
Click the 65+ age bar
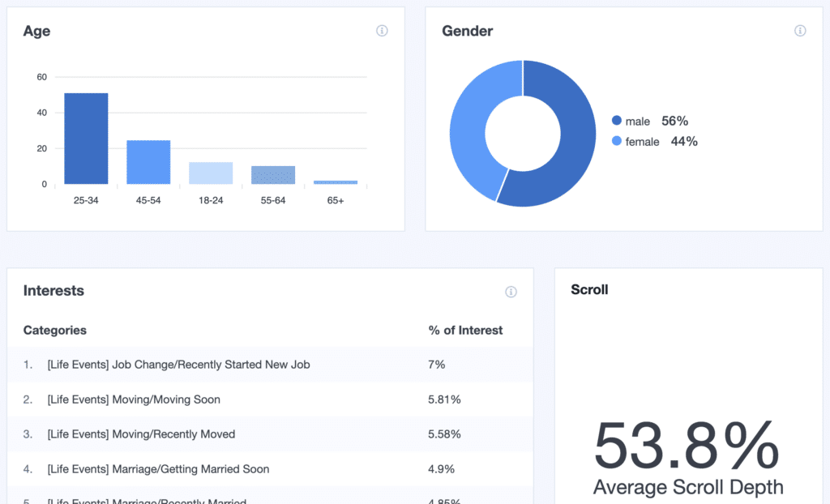pos(336,182)
